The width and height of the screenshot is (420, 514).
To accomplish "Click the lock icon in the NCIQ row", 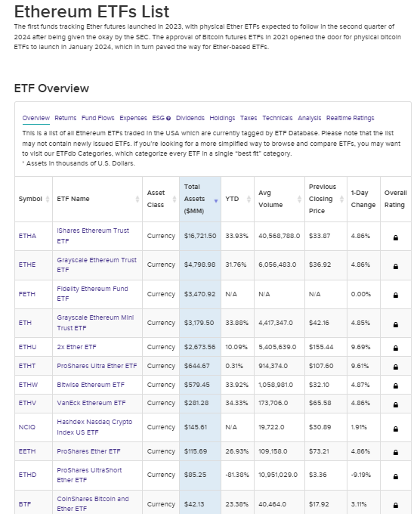I will (x=395, y=429).
